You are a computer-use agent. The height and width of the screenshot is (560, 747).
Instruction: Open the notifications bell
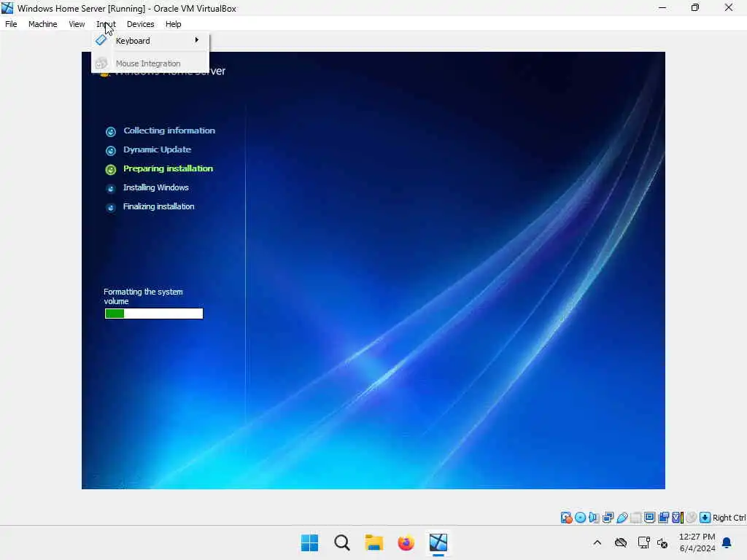tap(727, 542)
